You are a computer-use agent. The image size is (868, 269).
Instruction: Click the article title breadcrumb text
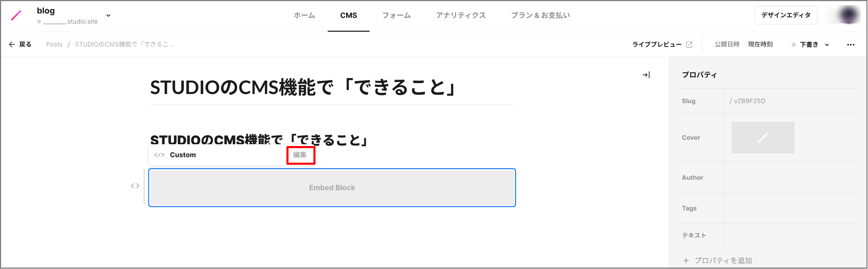coord(124,44)
